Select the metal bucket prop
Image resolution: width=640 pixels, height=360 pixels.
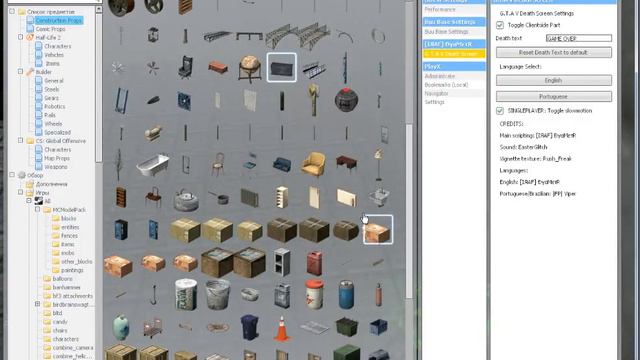(x=218, y=294)
